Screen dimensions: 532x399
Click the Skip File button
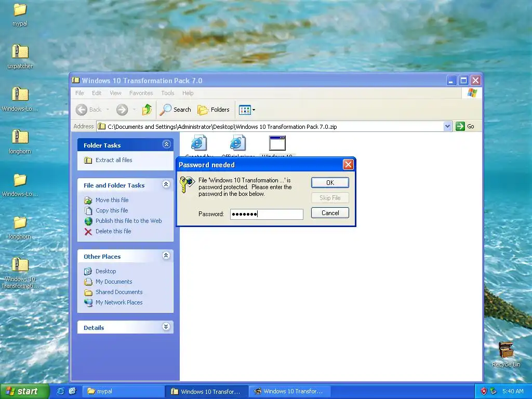330,198
